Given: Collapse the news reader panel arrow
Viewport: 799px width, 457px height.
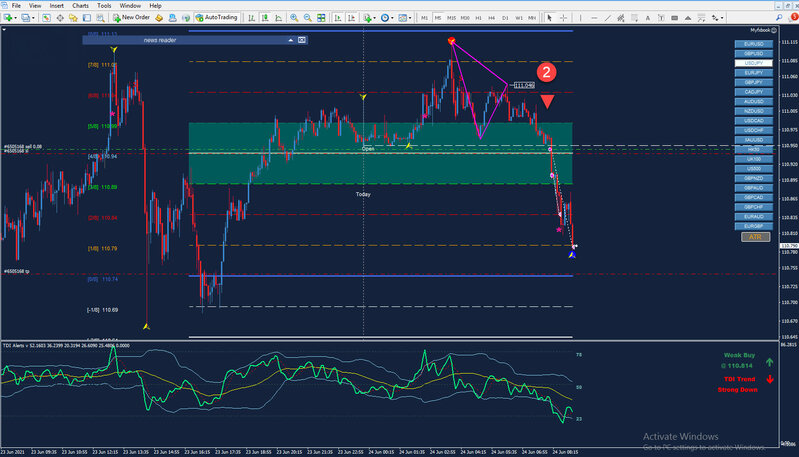Looking at the screenshot, I should (290, 40).
